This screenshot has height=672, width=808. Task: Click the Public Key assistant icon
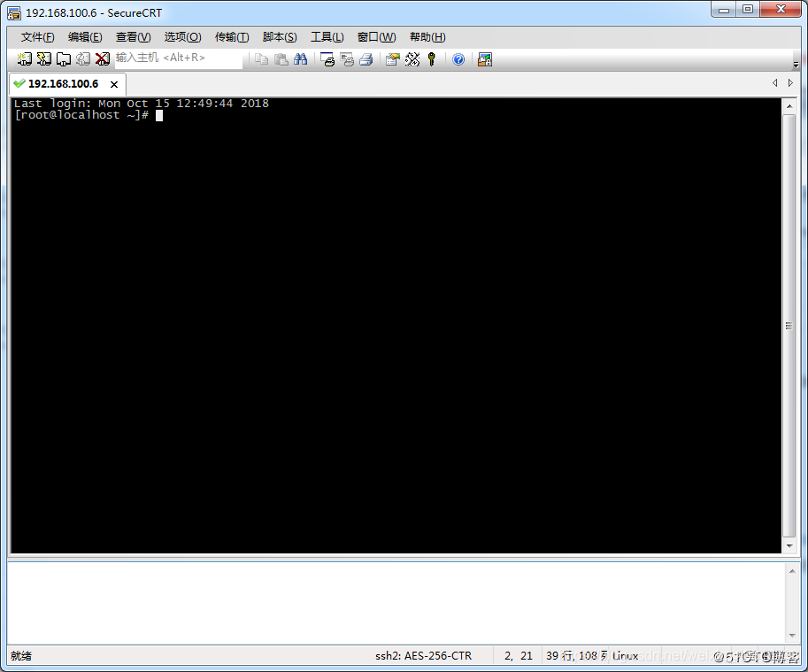click(432, 59)
